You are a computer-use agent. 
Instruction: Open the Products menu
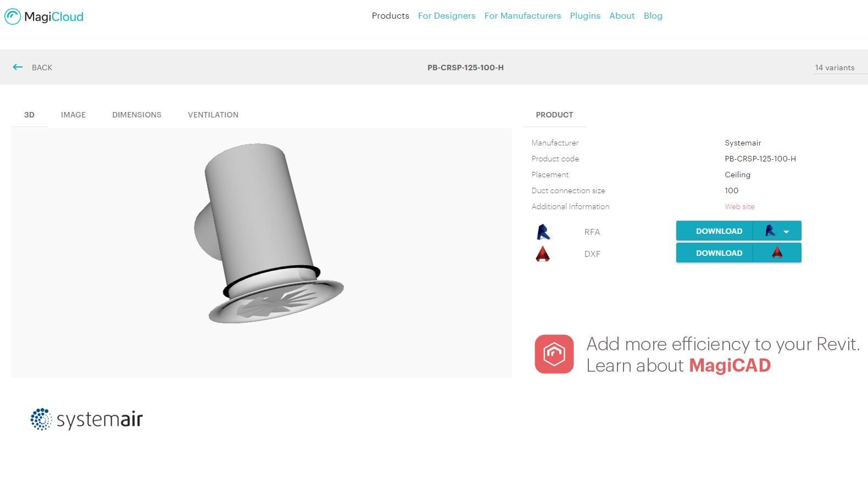[x=390, y=16]
